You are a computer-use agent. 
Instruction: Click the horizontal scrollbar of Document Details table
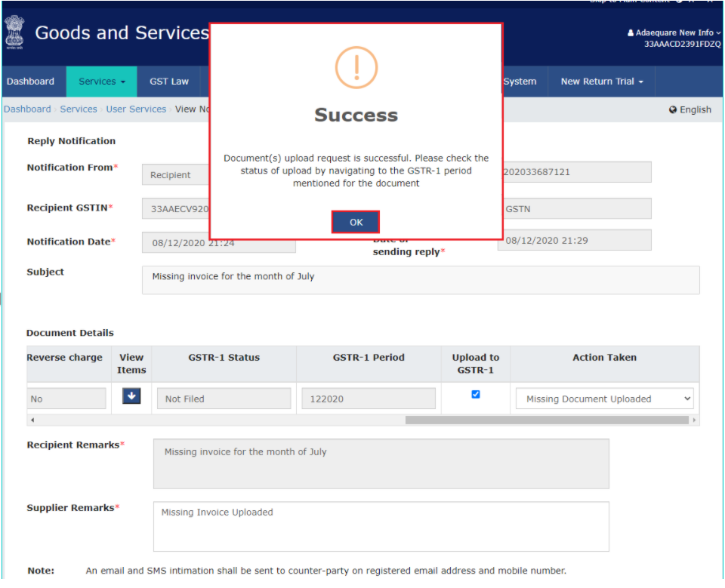(547, 420)
